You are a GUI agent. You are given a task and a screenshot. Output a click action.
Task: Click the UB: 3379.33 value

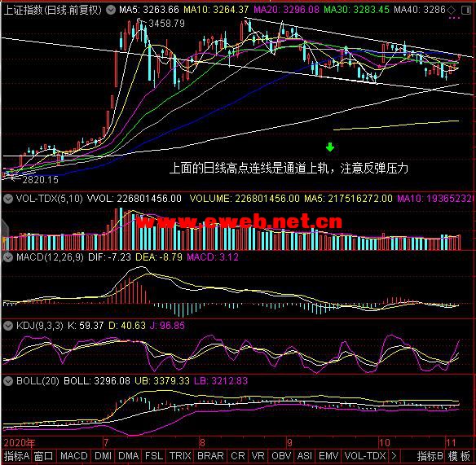[162, 381]
